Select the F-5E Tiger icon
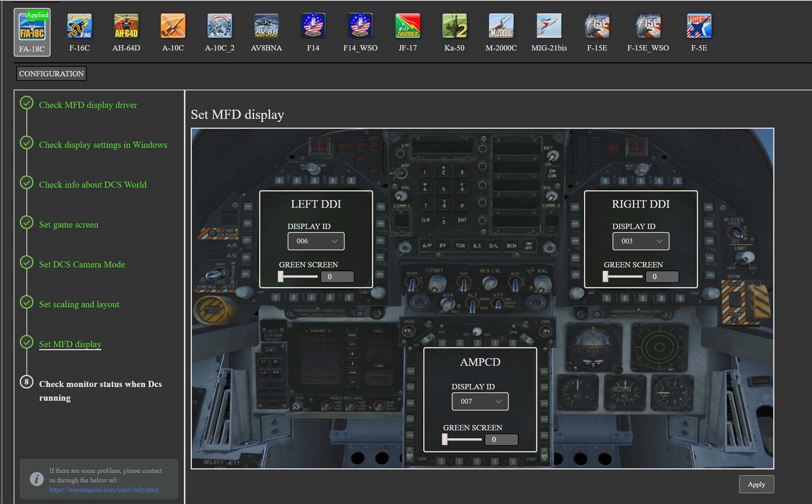 click(699, 26)
